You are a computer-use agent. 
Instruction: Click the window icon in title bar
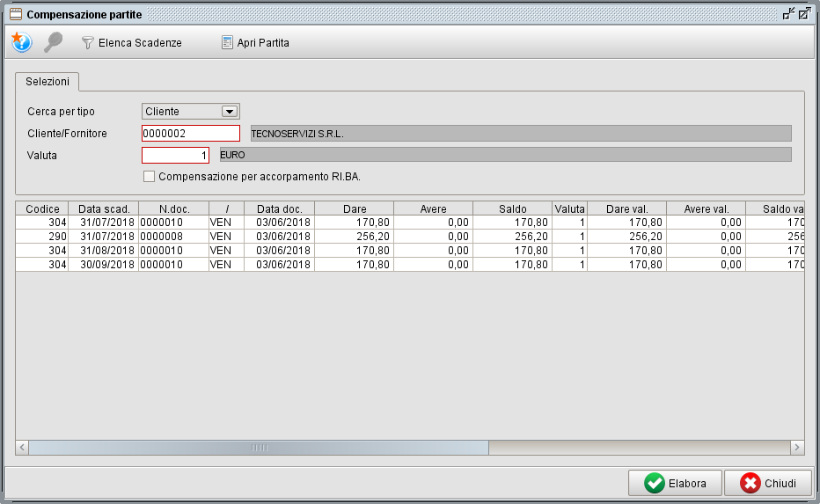(15, 14)
